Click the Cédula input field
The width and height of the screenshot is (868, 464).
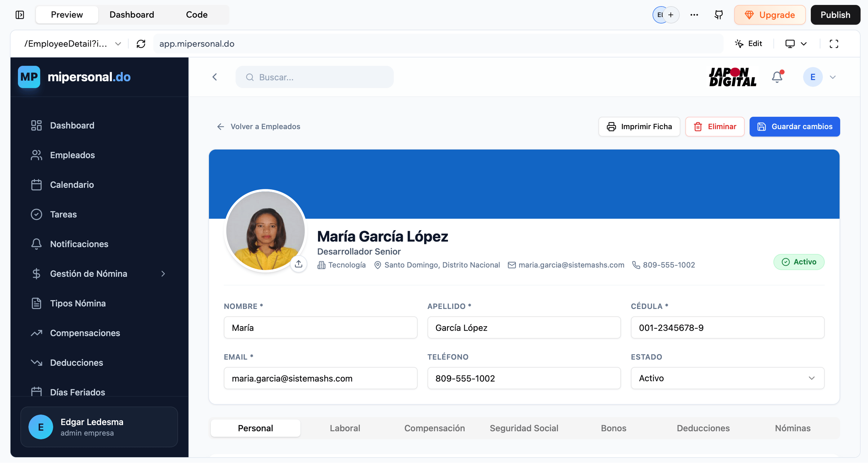tap(727, 328)
